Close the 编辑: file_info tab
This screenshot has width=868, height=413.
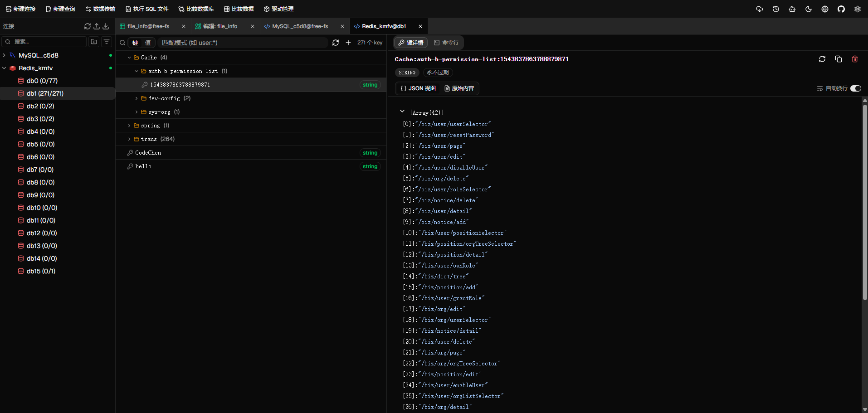coord(253,26)
